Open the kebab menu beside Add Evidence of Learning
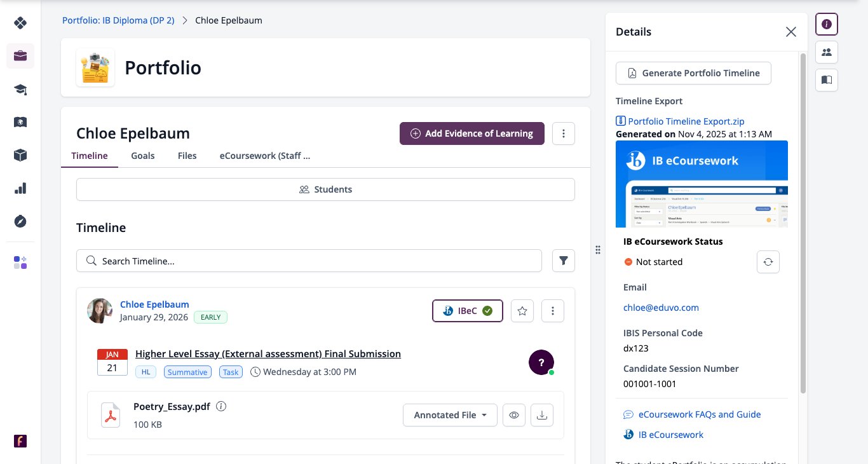This screenshot has height=464, width=868. (x=564, y=133)
